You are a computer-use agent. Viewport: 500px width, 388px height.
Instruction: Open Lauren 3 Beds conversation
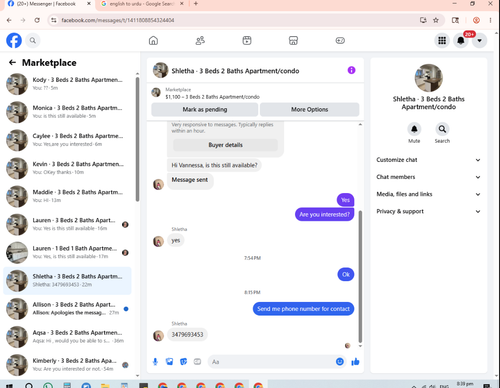coord(67,224)
